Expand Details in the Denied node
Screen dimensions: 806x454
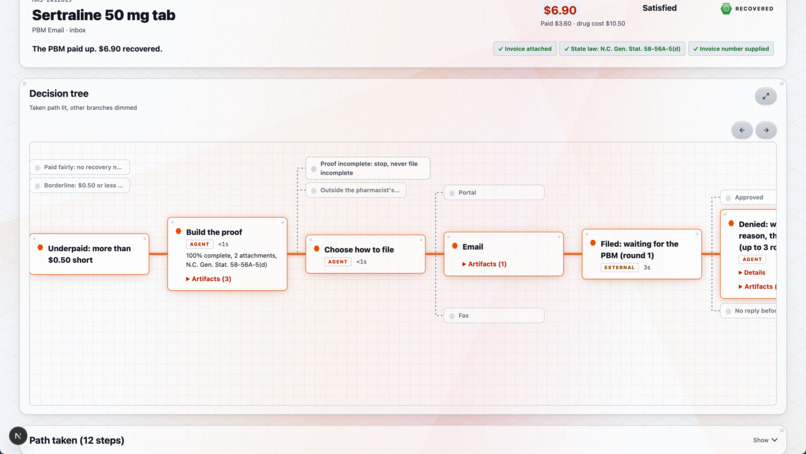(x=752, y=273)
